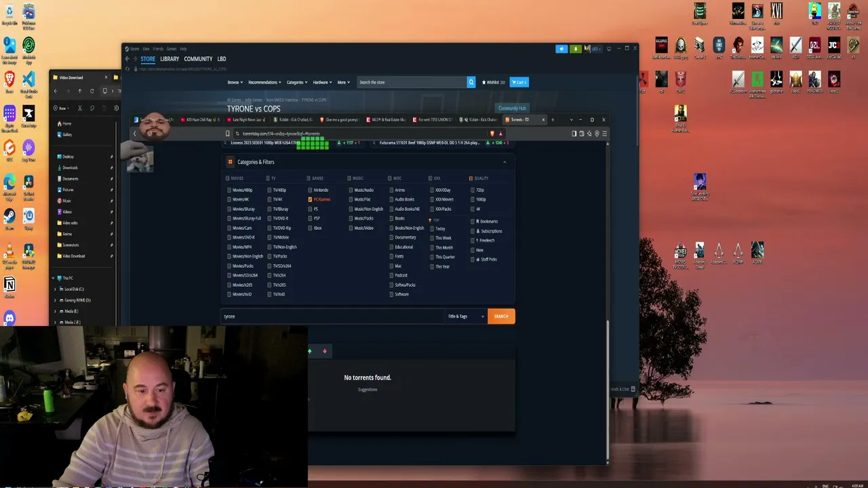
Task: Go back in Steam with the back arrow
Action: [x=127, y=59]
